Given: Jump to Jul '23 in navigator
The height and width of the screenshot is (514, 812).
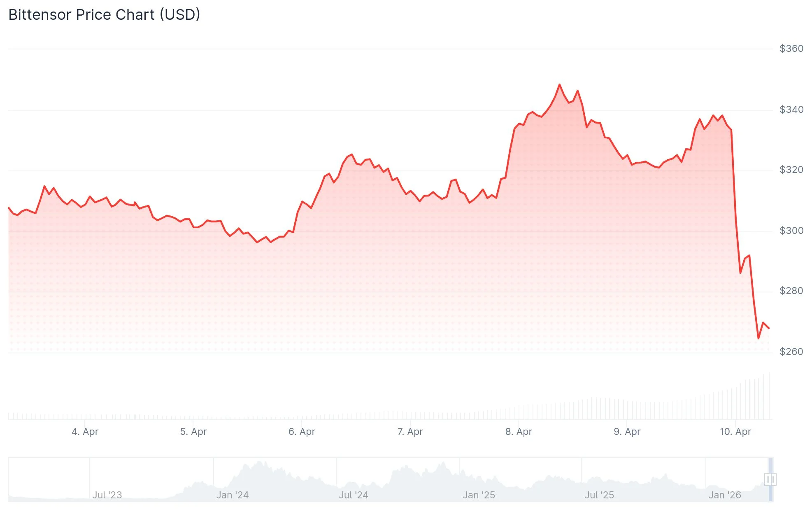Looking at the screenshot, I should (107, 495).
